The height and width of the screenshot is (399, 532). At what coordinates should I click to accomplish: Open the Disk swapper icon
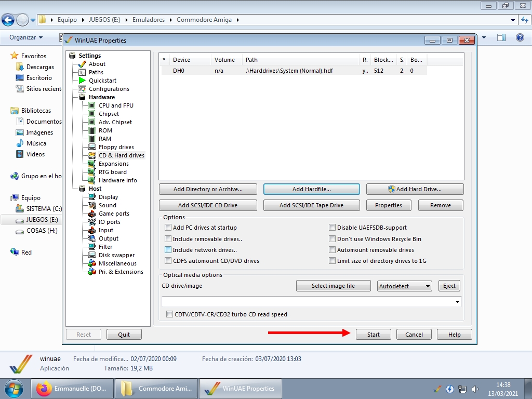tap(92, 255)
